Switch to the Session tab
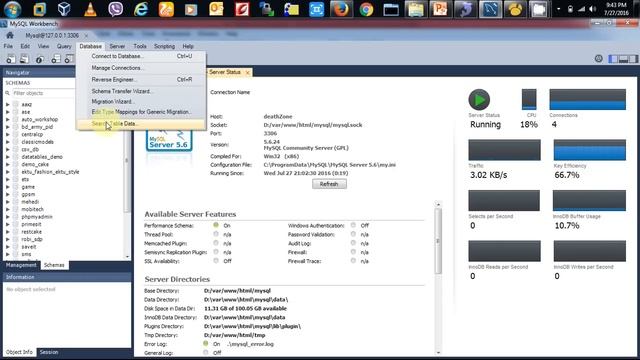 [x=49, y=352]
